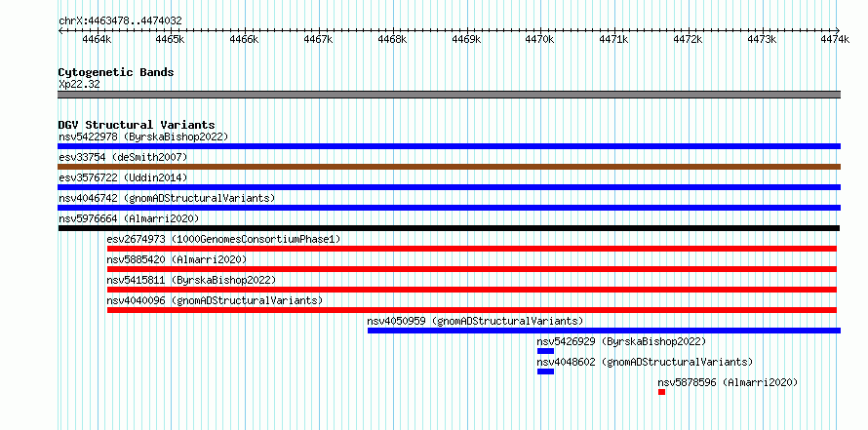Select the blue bar under nsv5422978
The image size is (868, 430).
point(449,146)
